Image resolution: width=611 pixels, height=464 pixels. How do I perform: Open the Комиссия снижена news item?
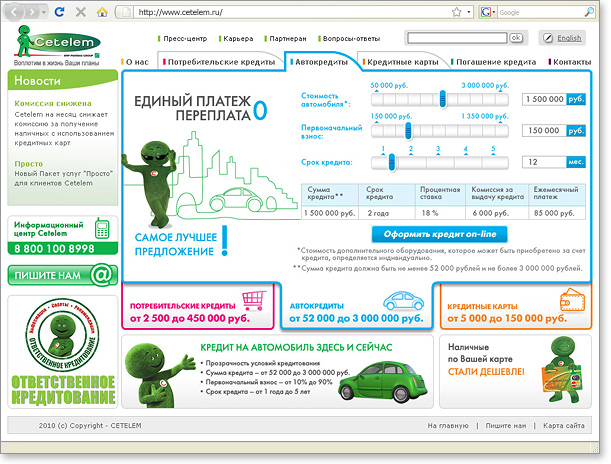pyautogui.click(x=53, y=104)
